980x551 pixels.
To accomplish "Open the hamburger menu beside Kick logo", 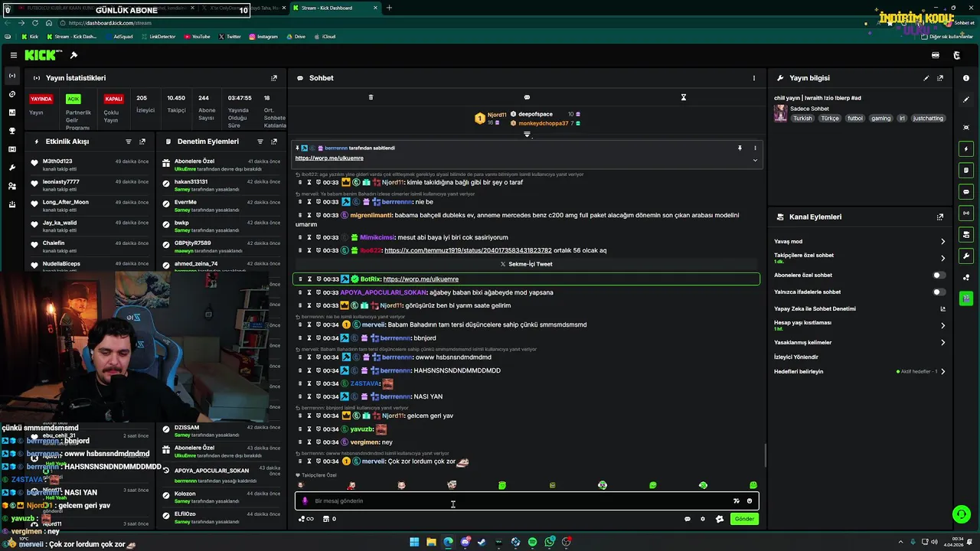I will pyautogui.click(x=14, y=55).
